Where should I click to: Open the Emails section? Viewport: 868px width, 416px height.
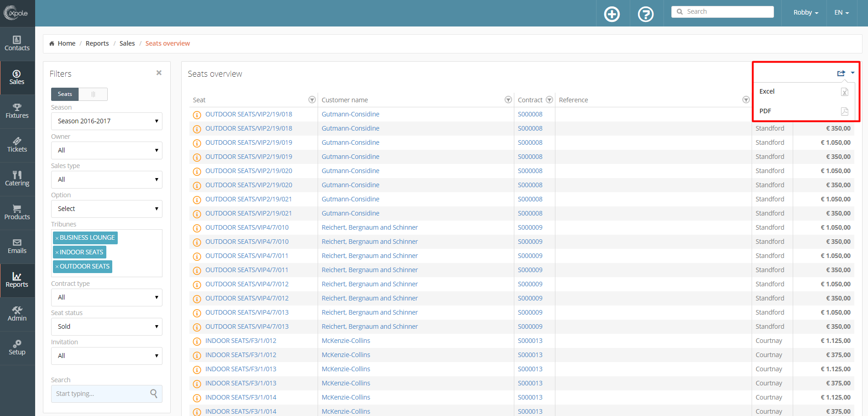[17, 247]
